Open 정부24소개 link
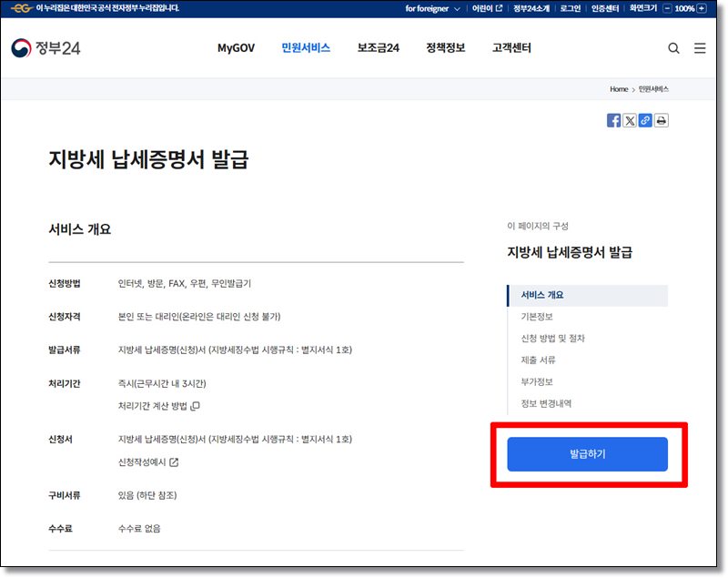The height and width of the screenshot is (578, 728). pyautogui.click(x=531, y=8)
